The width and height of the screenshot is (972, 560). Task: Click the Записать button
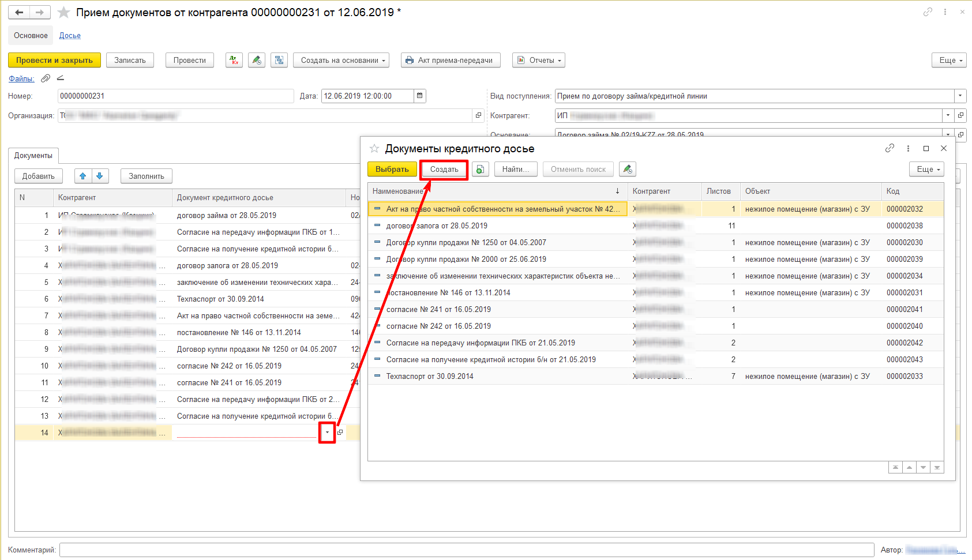pyautogui.click(x=130, y=60)
